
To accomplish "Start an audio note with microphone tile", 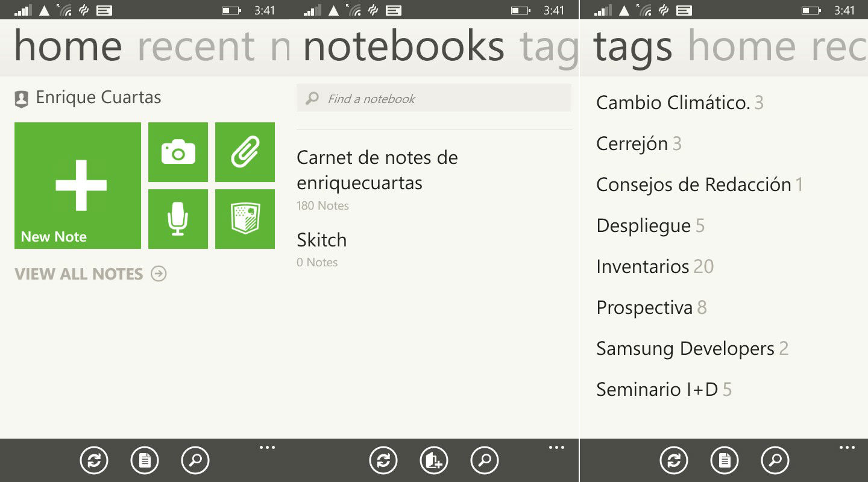I will point(178,219).
